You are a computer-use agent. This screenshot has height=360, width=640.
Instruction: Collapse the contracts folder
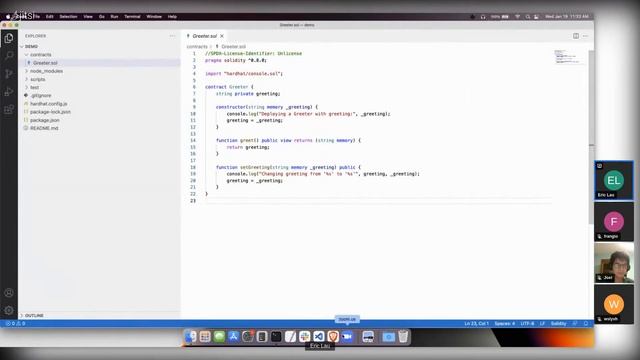[x=100, y=55]
